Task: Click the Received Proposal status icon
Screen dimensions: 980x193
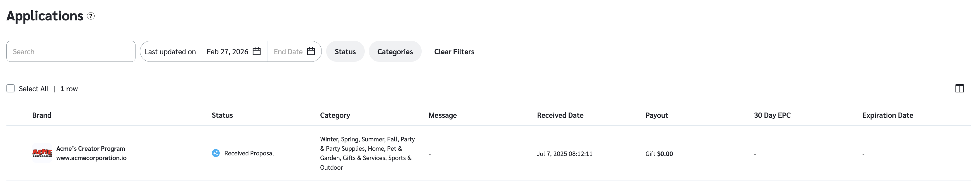Action: [x=216, y=153]
